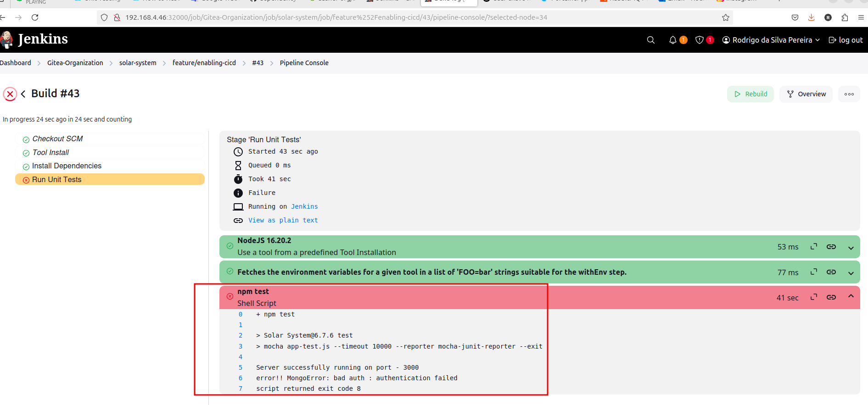This screenshot has height=405, width=868.
Task: Select Install Dependencies stage
Action: [x=110, y=166]
